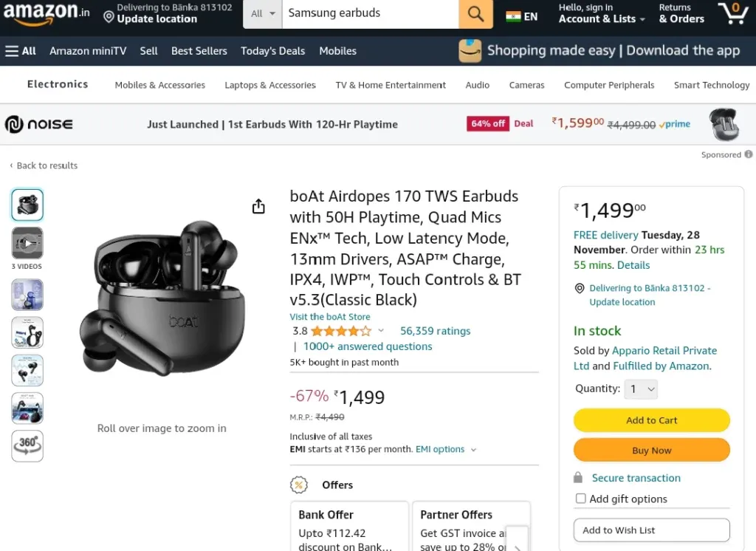Click the share icon above product image
Image resolution: width=756 pixels, height=551 pixels.
258,206
